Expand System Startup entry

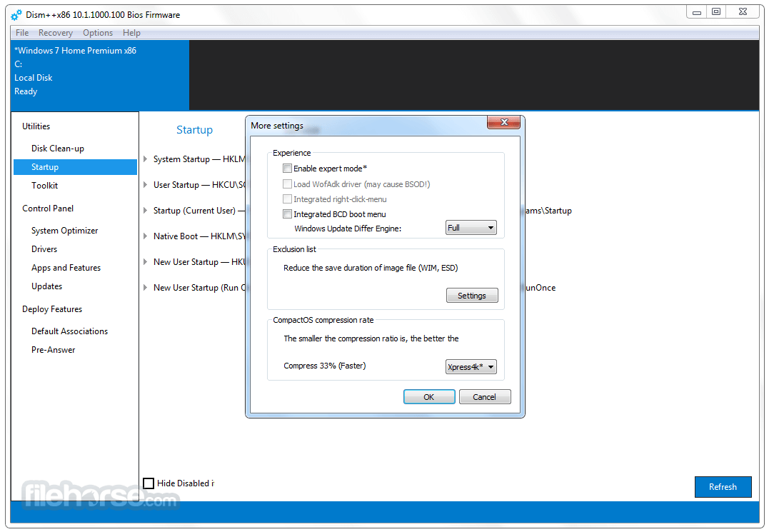click(145, 159)
